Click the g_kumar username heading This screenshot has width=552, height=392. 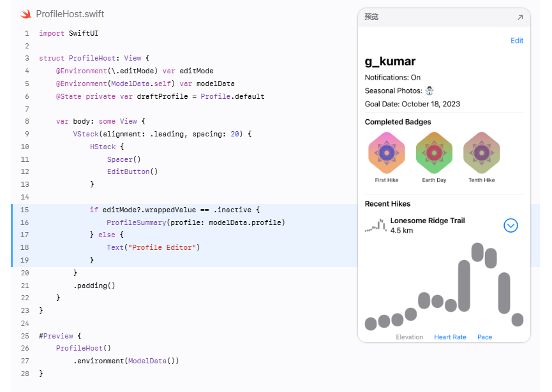(390, 61)
